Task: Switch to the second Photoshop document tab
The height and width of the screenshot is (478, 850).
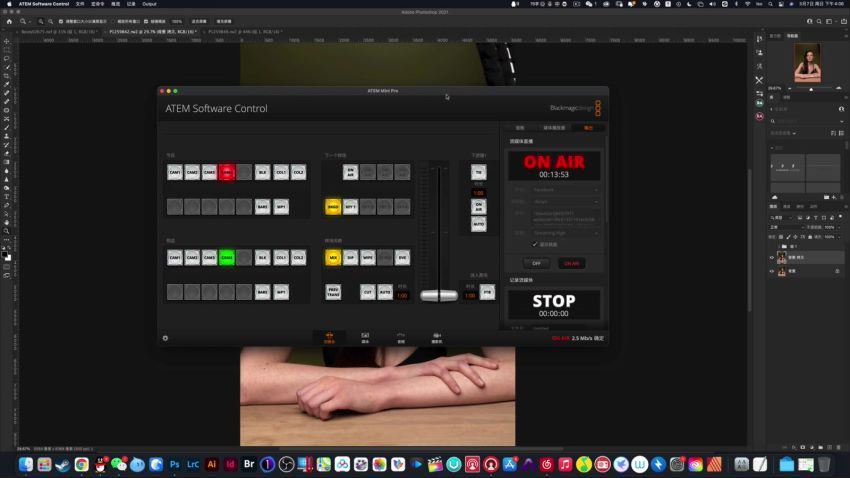Action: 153,32
